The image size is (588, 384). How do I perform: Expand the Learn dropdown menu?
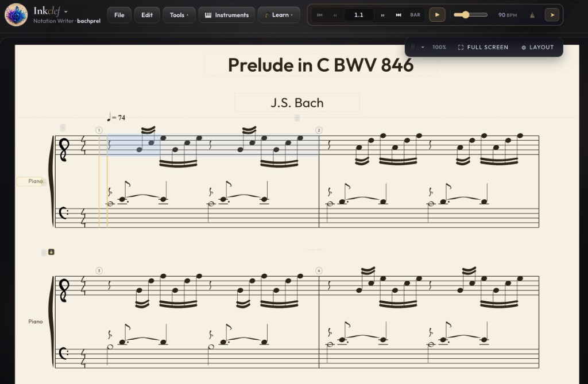278,15
